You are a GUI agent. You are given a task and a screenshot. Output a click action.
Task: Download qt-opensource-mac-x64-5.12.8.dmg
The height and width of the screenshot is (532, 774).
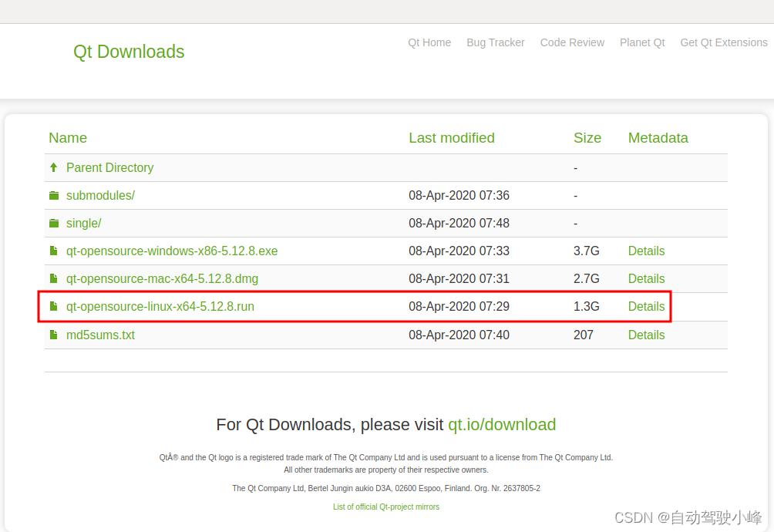click(x=162, y=278)
